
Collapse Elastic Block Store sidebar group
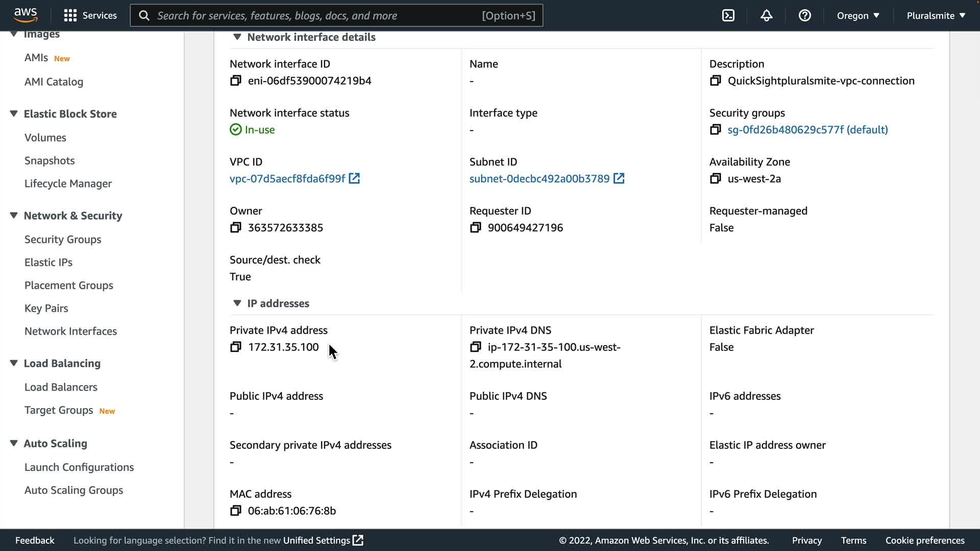coord(14,114)
